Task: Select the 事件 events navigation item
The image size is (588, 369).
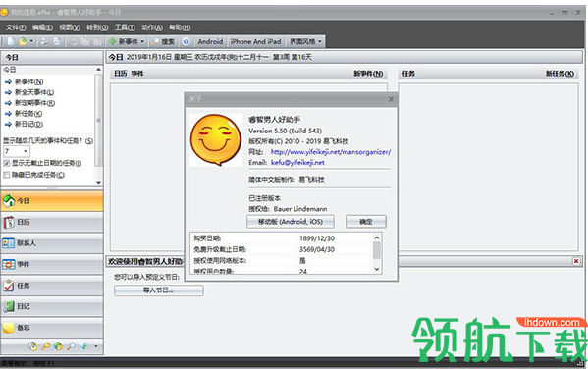Action: (x=52, y=264)
